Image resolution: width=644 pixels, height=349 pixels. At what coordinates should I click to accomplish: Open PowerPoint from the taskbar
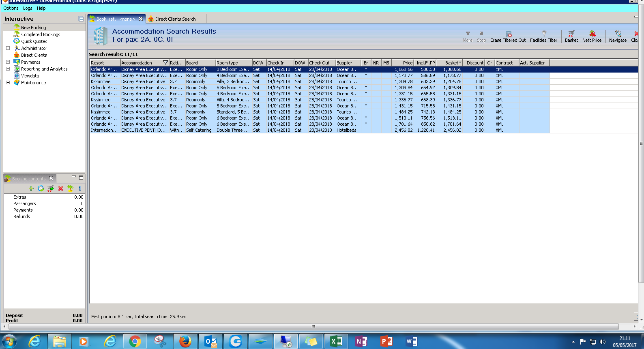click(386, 341)
